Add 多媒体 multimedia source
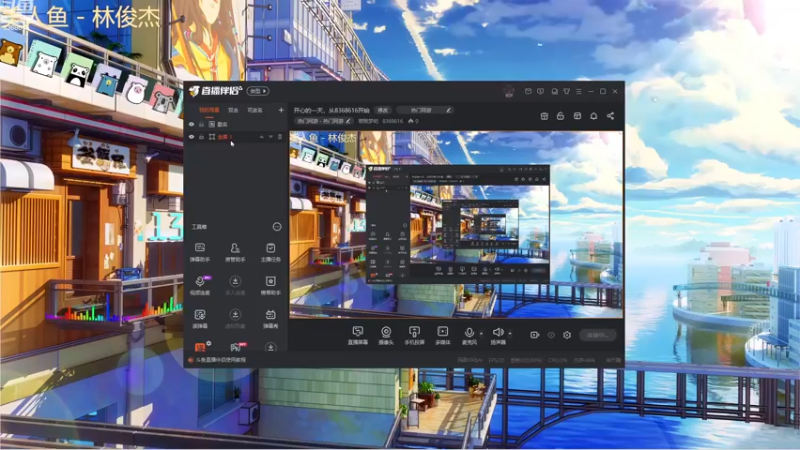800x450 pixels. click(443, 335)
